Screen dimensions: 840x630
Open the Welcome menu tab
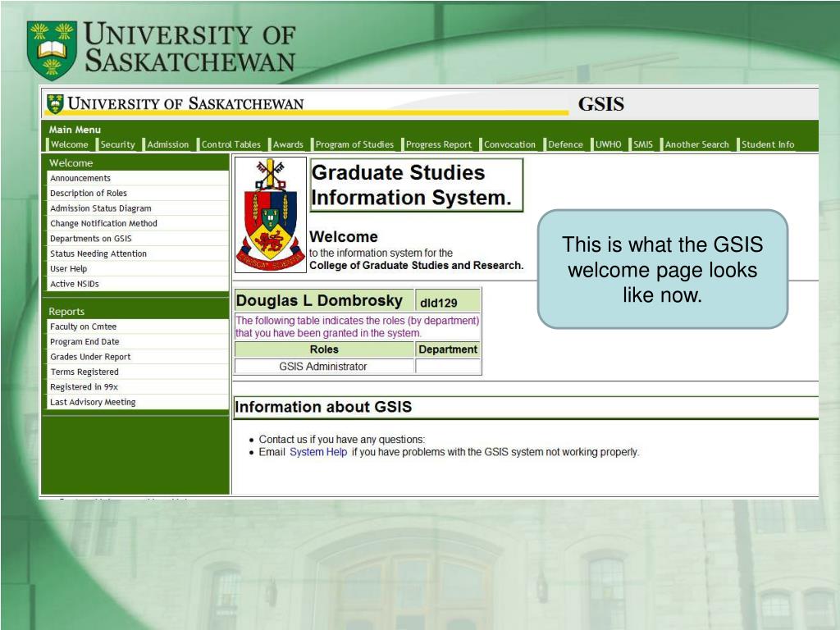click(x=69, y=144)
